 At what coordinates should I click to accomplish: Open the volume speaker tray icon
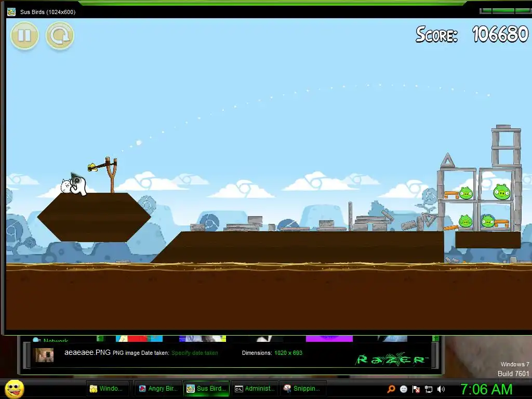441,389
